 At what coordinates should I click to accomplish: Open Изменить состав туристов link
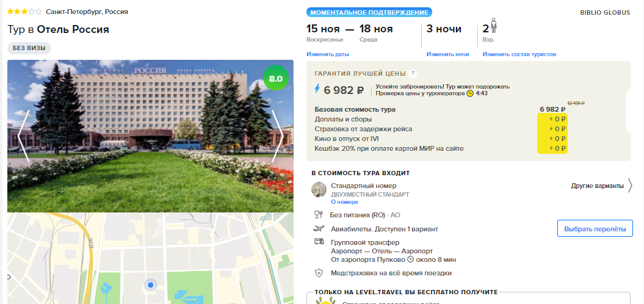(x=519, y=54)
